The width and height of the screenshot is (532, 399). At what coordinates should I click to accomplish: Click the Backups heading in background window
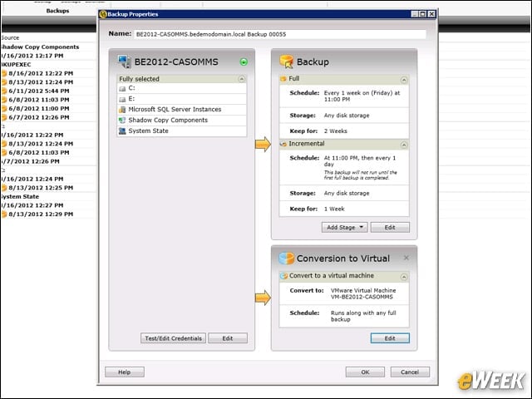(x=57, y=11)
